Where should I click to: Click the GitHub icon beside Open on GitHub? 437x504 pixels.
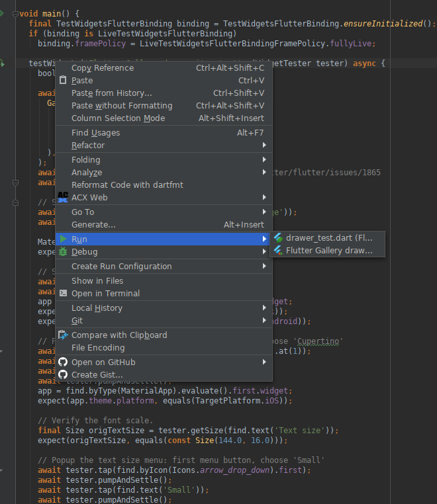63,362
